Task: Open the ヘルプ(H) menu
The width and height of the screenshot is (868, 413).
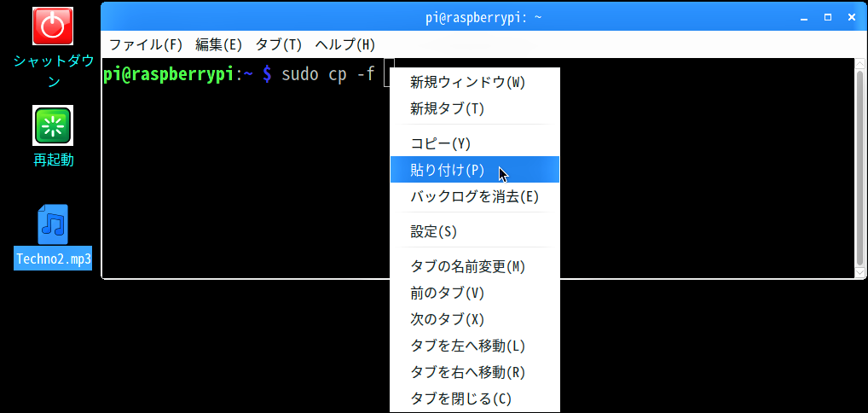Action: coord(344,45)
